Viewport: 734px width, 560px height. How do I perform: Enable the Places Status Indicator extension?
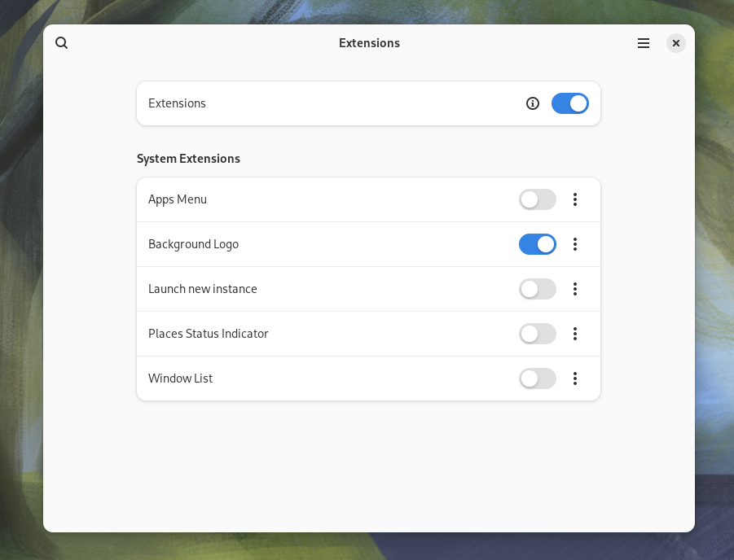tap(538, 334)
